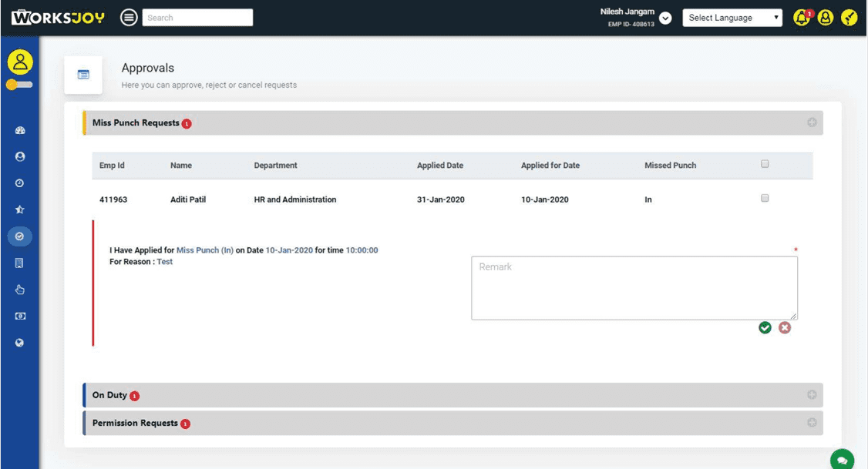Screen dimensions: 868x469
Task: Click in the Remark text box
Action: click(x=634, y=288)
